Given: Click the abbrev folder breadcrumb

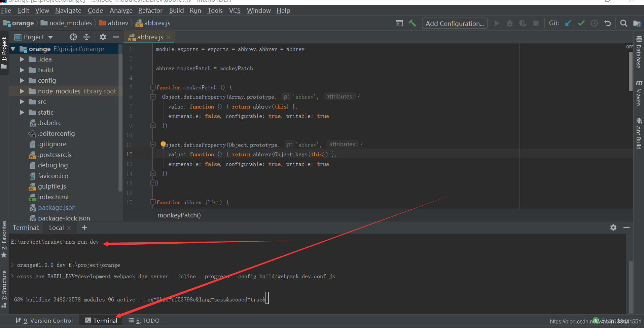Looking at the screenshot, I should click(114, 23).
